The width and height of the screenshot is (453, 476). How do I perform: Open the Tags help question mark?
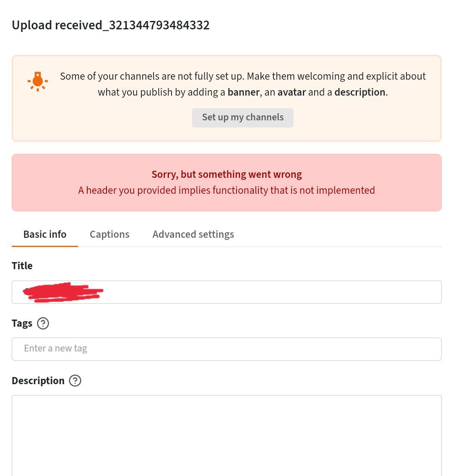pyautogui.click(x=43, y=323)
